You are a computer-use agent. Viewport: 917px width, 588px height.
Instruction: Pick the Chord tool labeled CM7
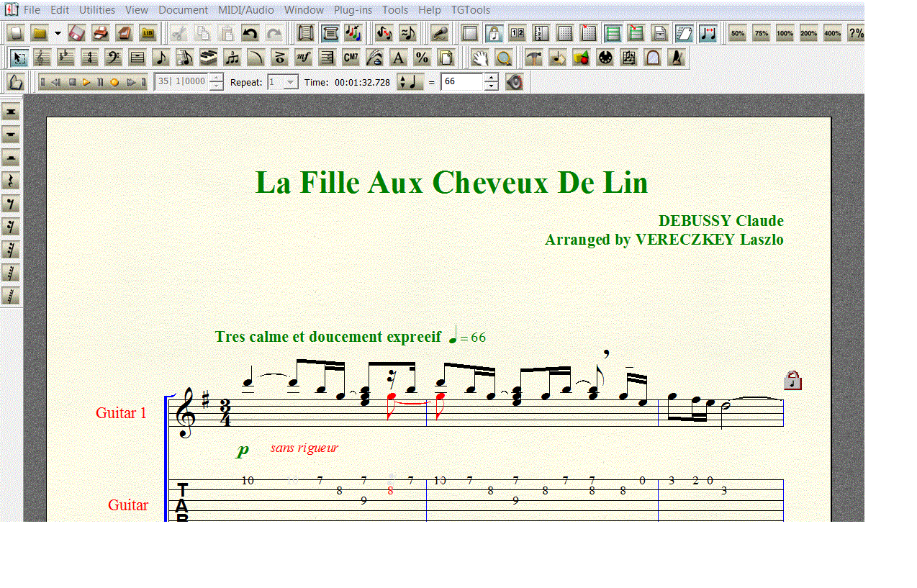[351, 58]
